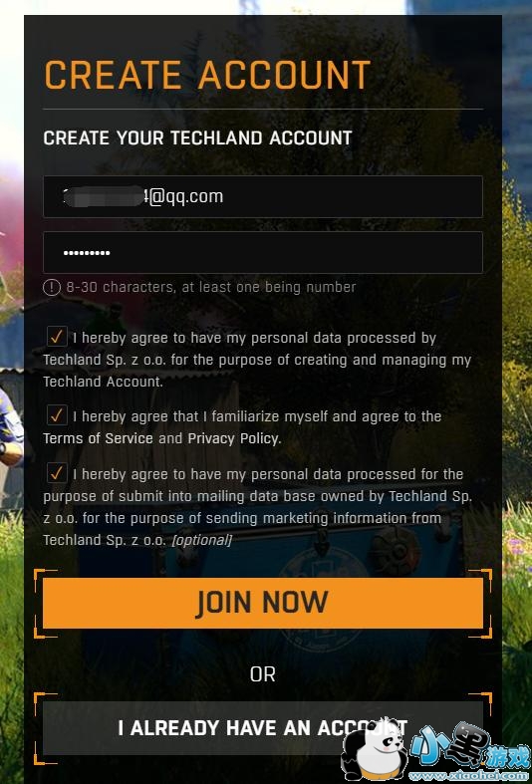Click the email address input field
The width and height of the screenshot is (532, 784).
[x=263, y=196]
